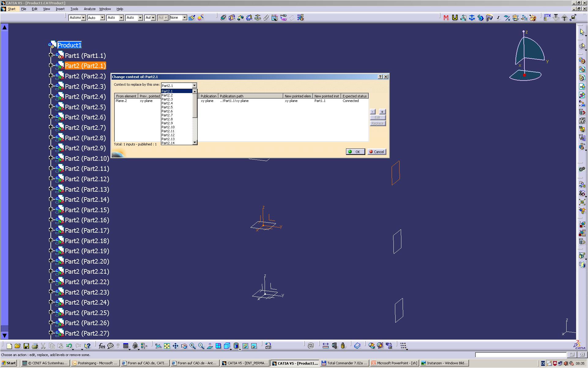Viewport: 588px width, 368px height.
Task: Click Cancel in Change context dialog
Action: click(377, 152)
